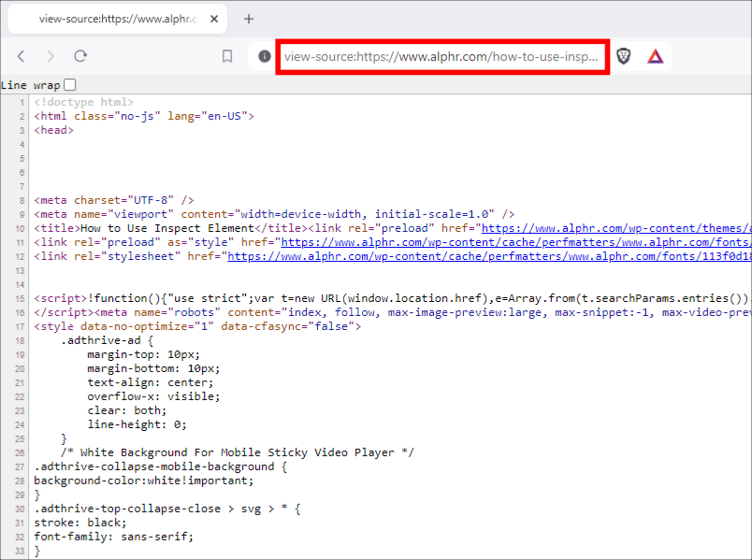This screenshot has height=560, width=752.
Task: Open a new tab with the plus button
Action: pos(249,19)
